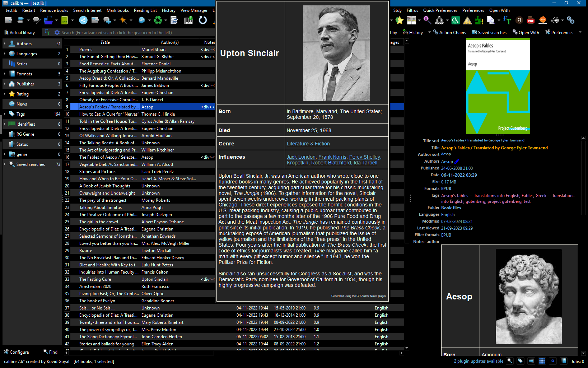Screen dimensions: 588x368
Task: Open dropdown arrow next to recycle icon
Action: (x=165, y=20)
